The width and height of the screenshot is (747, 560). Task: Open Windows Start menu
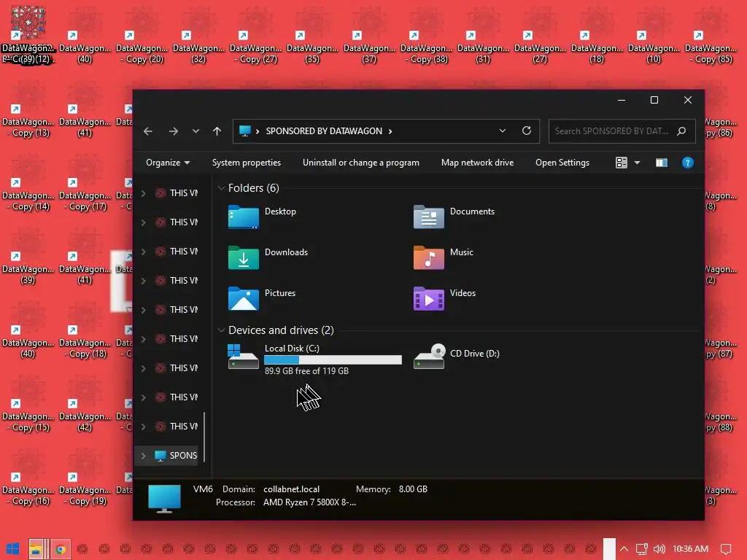coord(13,549)
